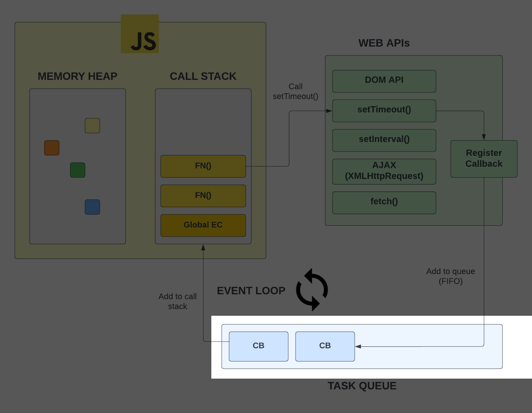532x413 pixels.
Task: Click the Global EC frame in Call Stack
Action: 203,225
